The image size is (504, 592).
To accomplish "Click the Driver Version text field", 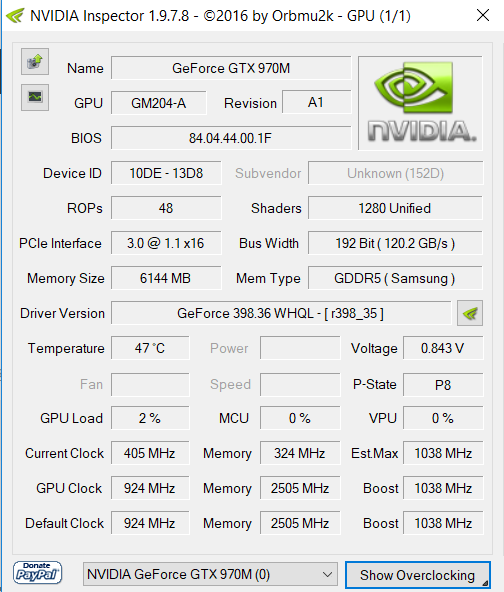I will tap(281, 313).
